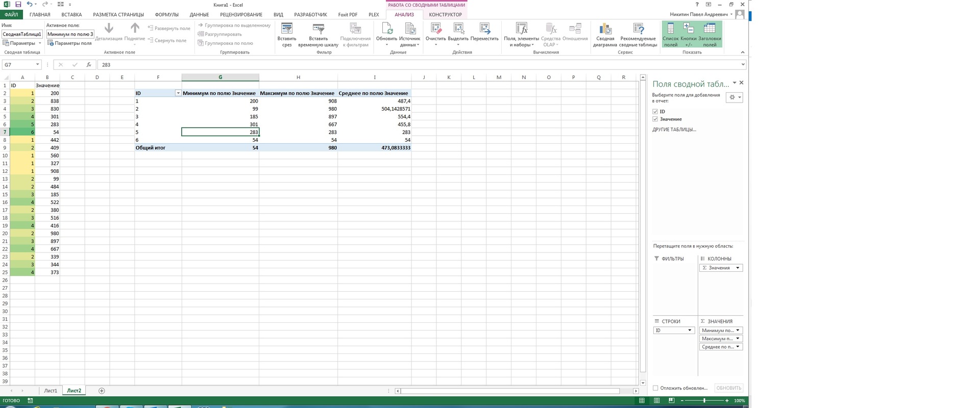Click Параметры поля field settings button
Viewport: 980px width, 408px height.
[70, 43]
